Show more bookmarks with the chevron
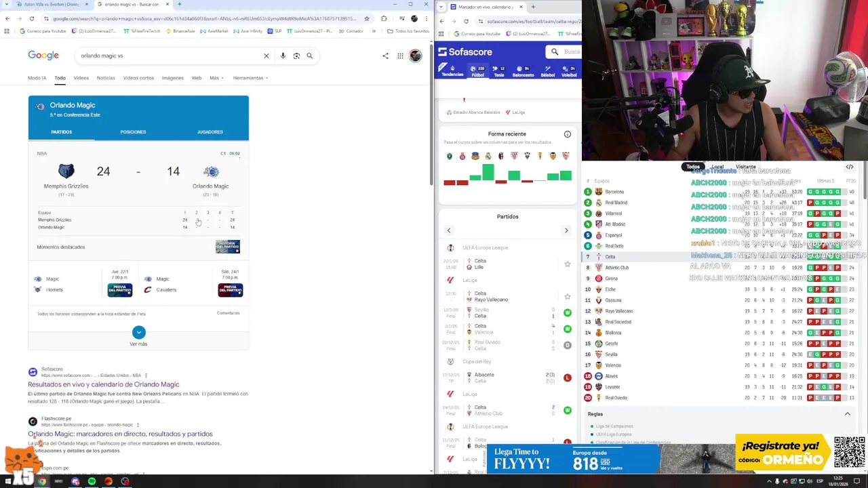868x488 pixels. 374,31
